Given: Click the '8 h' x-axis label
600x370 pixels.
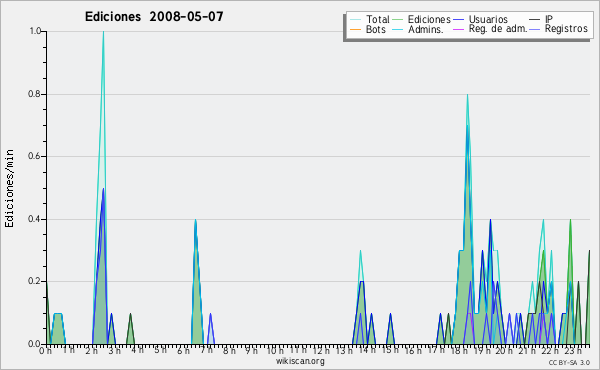Looking at the screenshot, I should click(x=229, y=351).
